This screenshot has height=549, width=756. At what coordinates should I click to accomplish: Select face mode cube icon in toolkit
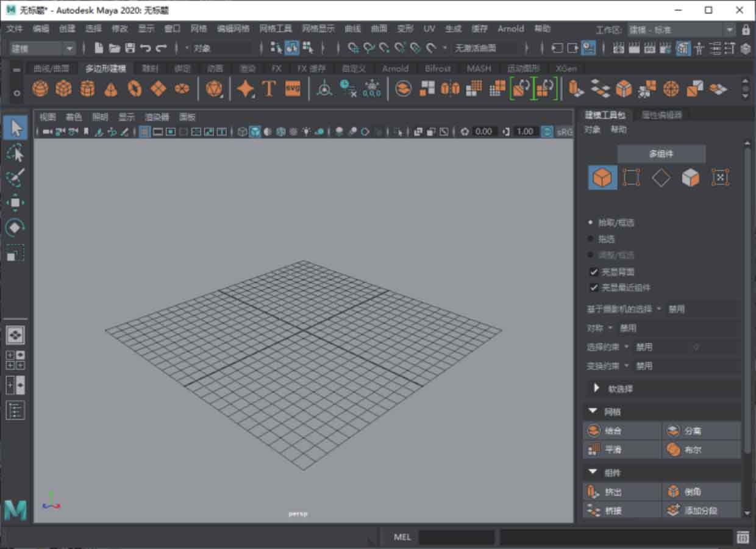click(690, 178)
